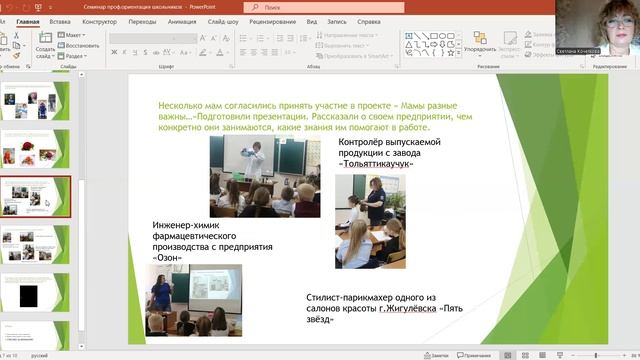Open Преобразовать в SmartArt dropdown
The height and width of the screenshot is (360, 640).
click(354, 56)
